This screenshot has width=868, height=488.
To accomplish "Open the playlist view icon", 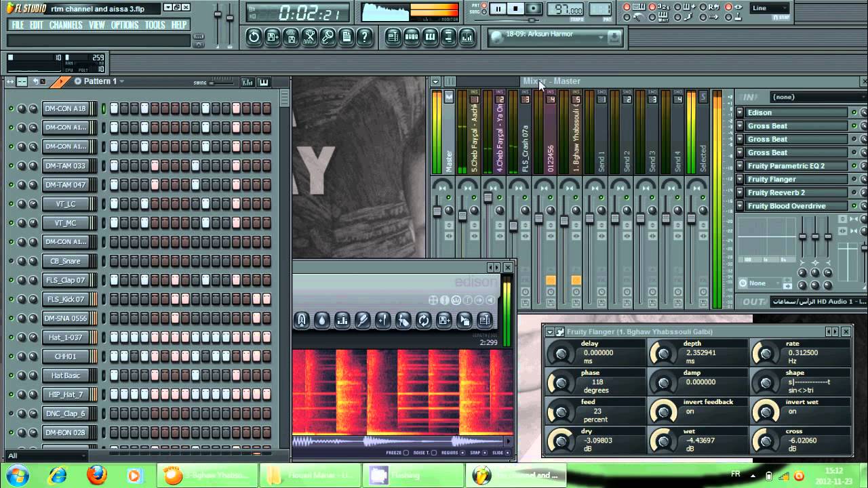I will tap(393, 37).
